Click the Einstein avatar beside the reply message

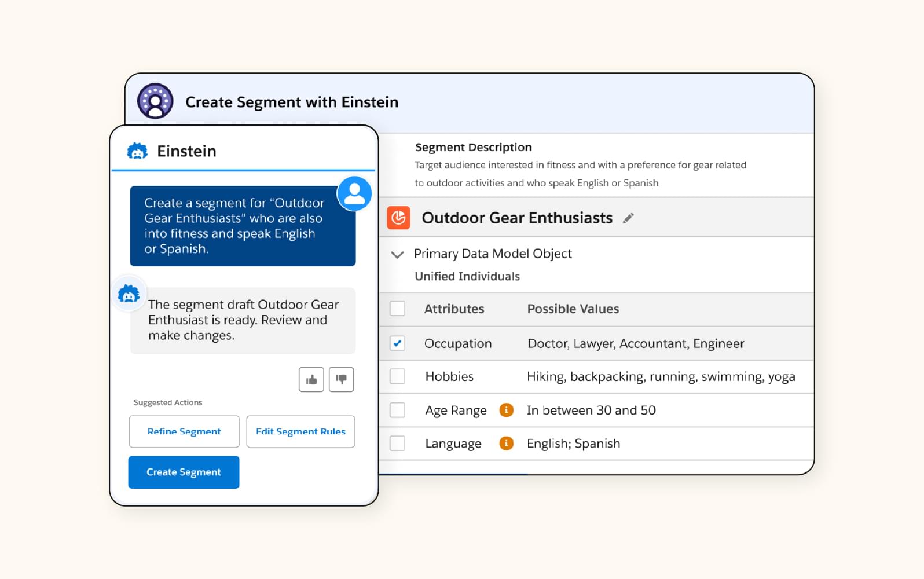click(129, 294)
